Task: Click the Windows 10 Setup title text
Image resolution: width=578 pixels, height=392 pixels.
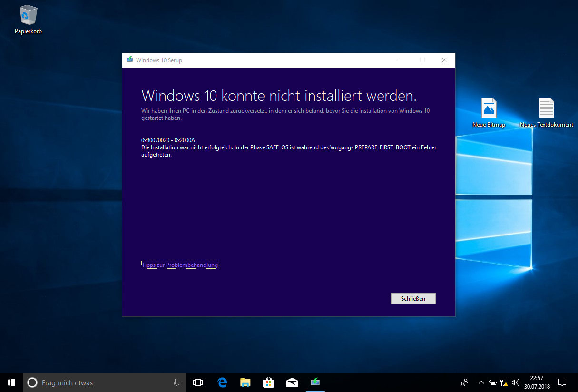Action: pyautogui.click(x=159, y=60)
